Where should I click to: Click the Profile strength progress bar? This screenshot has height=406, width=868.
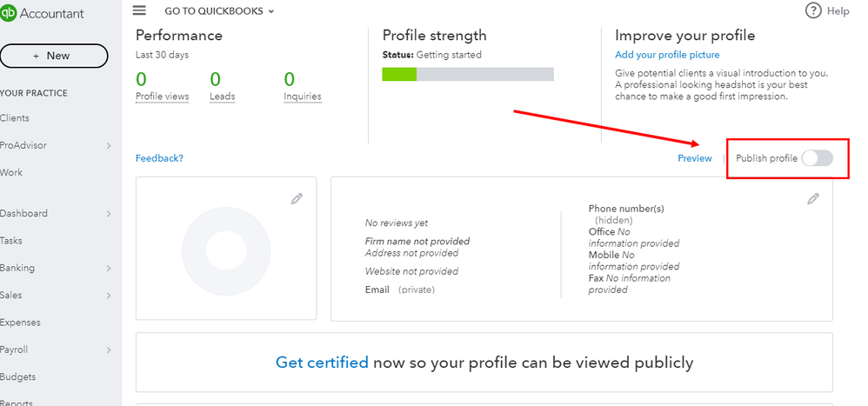point(468,74)
